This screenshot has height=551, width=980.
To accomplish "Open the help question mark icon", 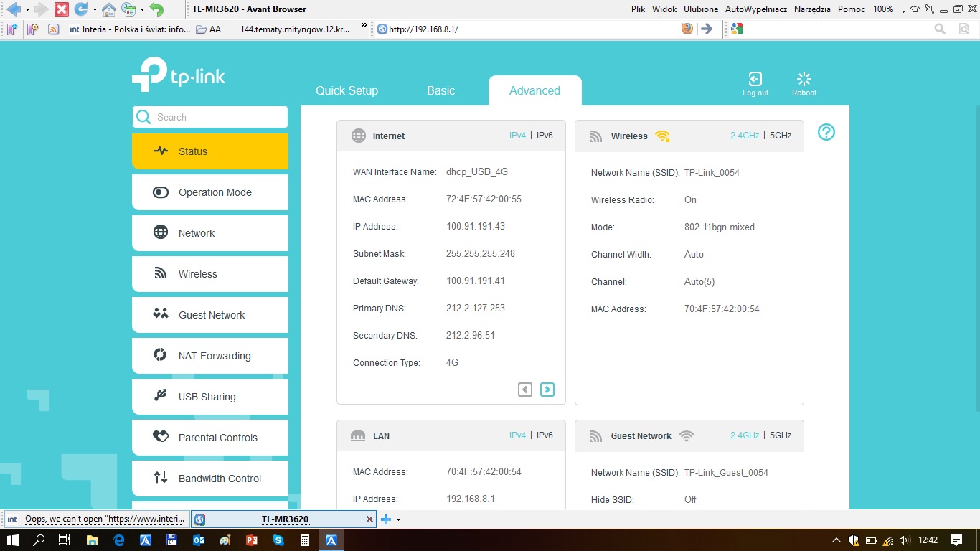I will coord(826,132).
